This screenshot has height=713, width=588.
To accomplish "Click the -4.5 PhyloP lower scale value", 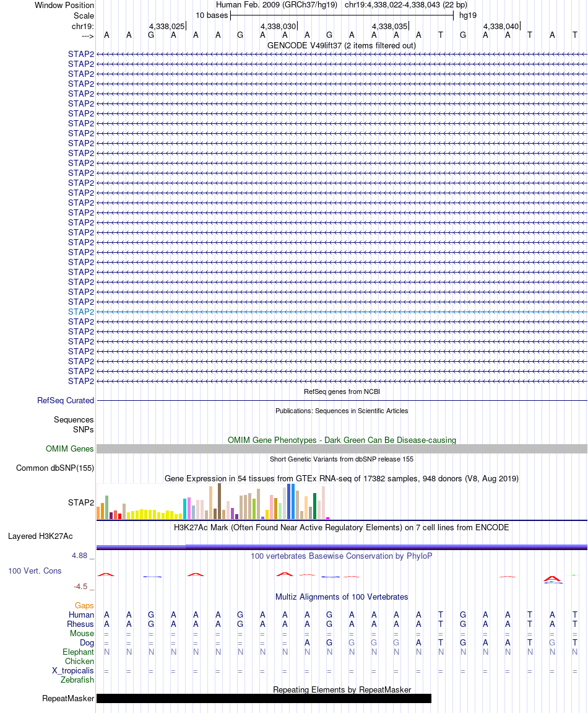I will point(80,587).
